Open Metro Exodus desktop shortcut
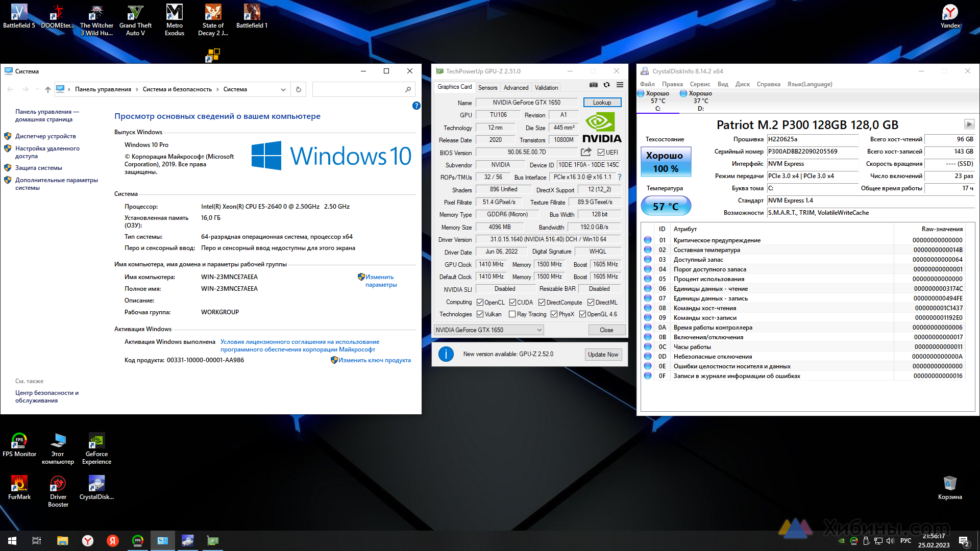The width and height of the screenshot is (980, 551). (x=175, y=20)
